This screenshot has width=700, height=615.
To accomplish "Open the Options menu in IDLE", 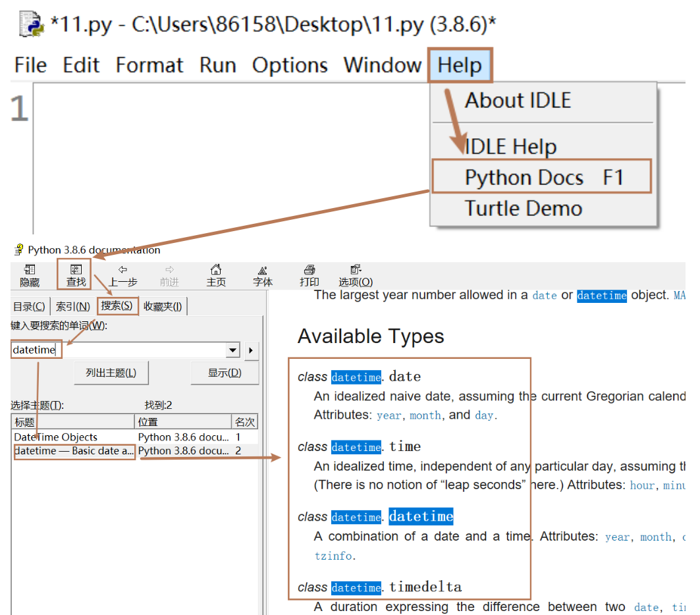I will [x=290, y=65].
